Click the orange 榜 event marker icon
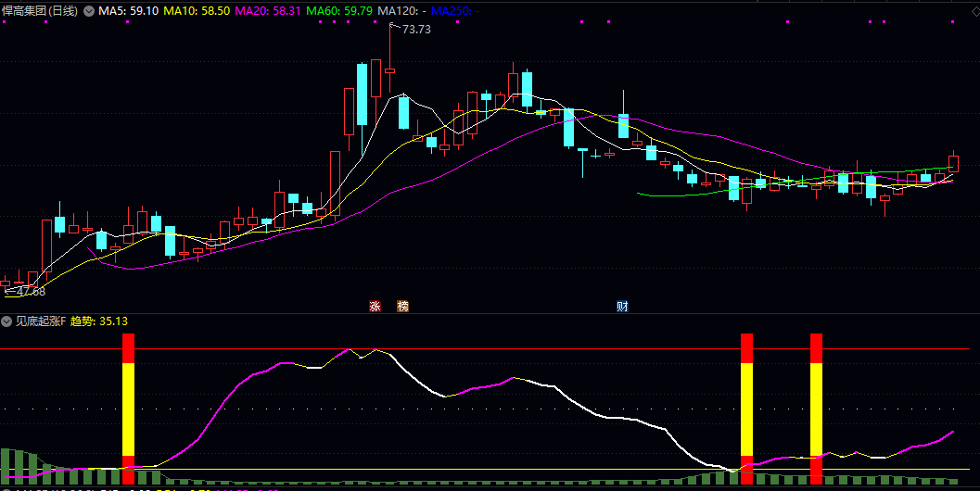 pos(402,306)
